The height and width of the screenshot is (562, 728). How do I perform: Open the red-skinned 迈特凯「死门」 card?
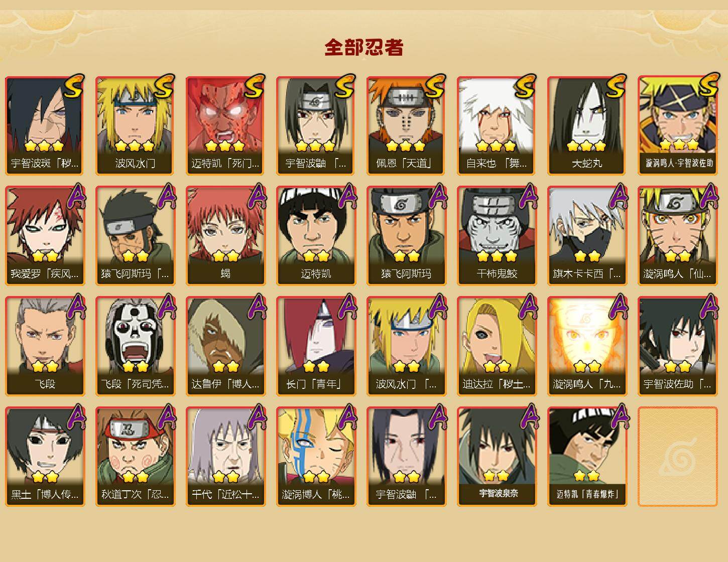point(225,125)
